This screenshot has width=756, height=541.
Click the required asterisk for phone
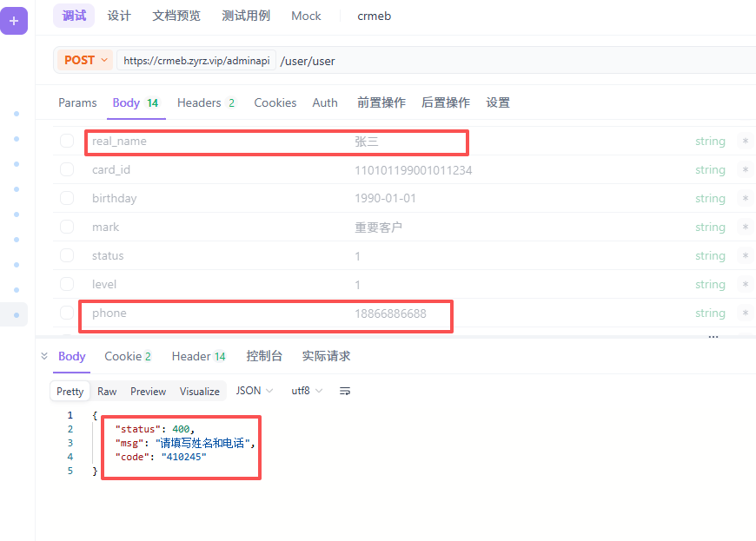tap(746, 313)
